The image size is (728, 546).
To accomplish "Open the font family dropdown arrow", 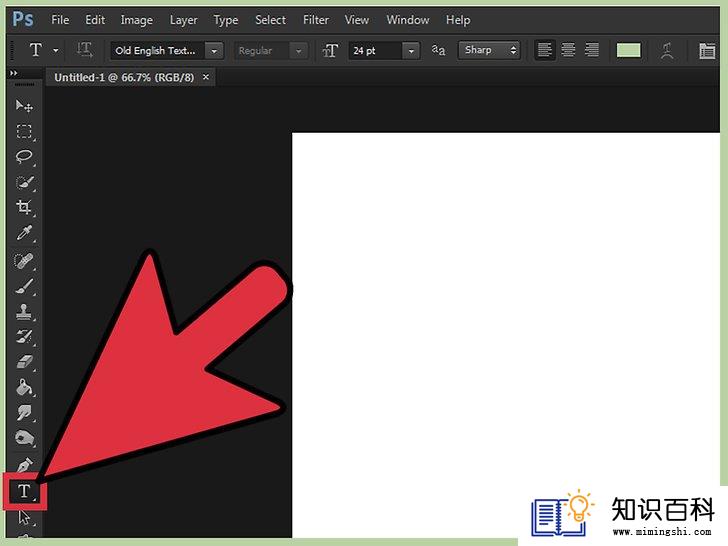I will [214, 51].
